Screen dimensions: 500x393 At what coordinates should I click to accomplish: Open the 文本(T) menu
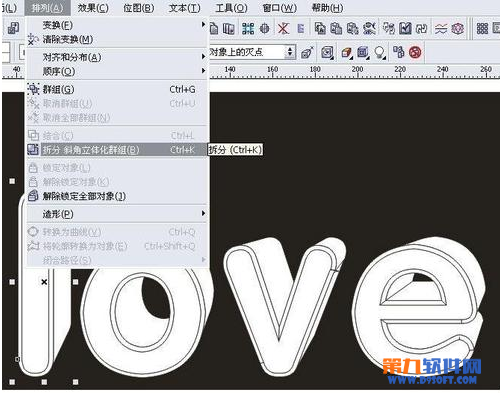pyautogui.click(x=185, y=8)
